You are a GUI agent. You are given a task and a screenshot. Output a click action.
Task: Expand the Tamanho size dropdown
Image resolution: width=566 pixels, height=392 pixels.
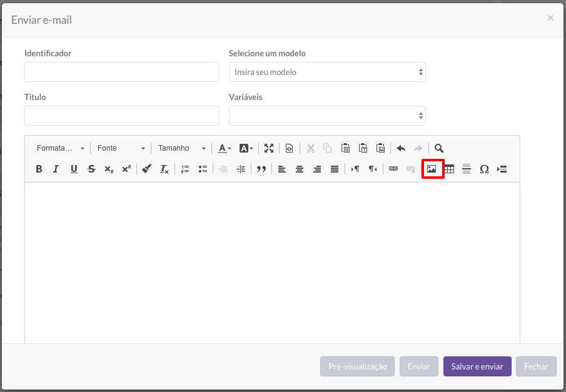click(181, 148)
